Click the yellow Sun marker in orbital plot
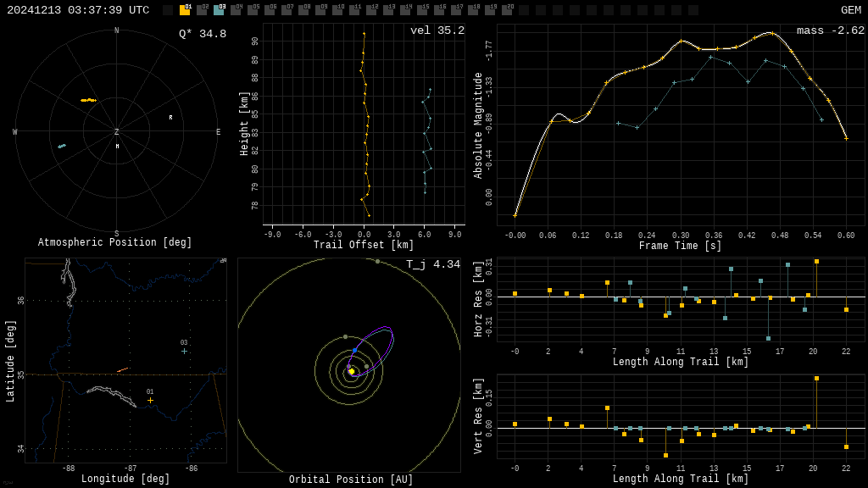The width and height of the screenshot is (868, 488). point(351,371)
